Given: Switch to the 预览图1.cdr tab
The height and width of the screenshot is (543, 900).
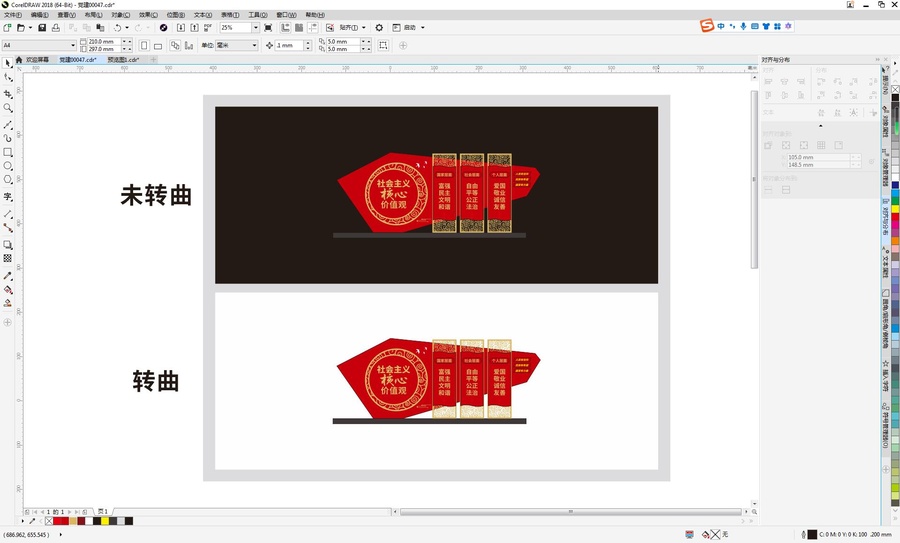Looking at the screenshot, I should point(123,60).
